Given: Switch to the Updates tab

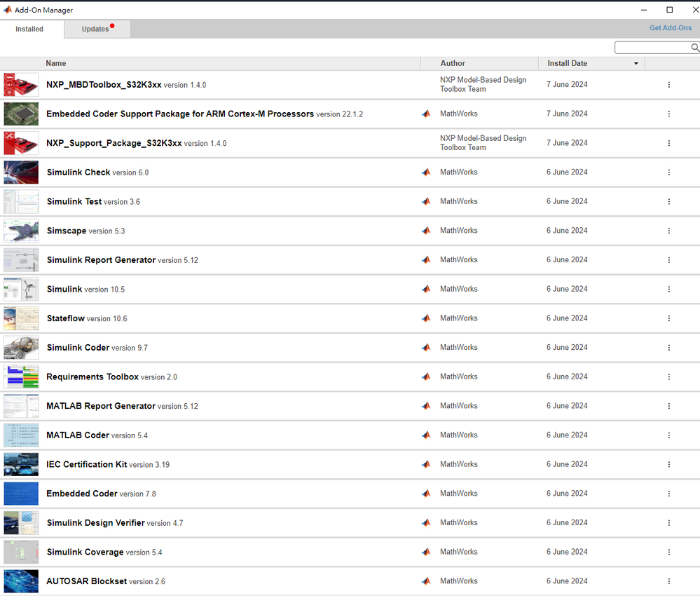Looking at the screenshot, I should tap(97, 29).
